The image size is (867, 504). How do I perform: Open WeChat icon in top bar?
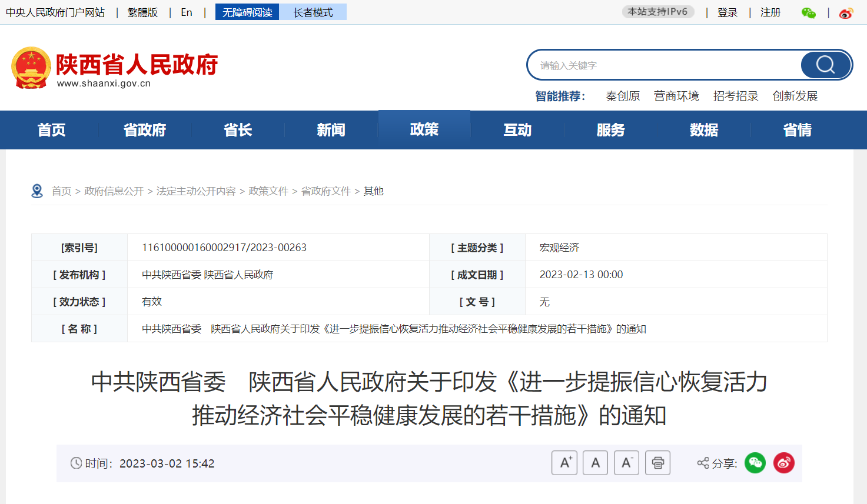[x=809, y=13]
